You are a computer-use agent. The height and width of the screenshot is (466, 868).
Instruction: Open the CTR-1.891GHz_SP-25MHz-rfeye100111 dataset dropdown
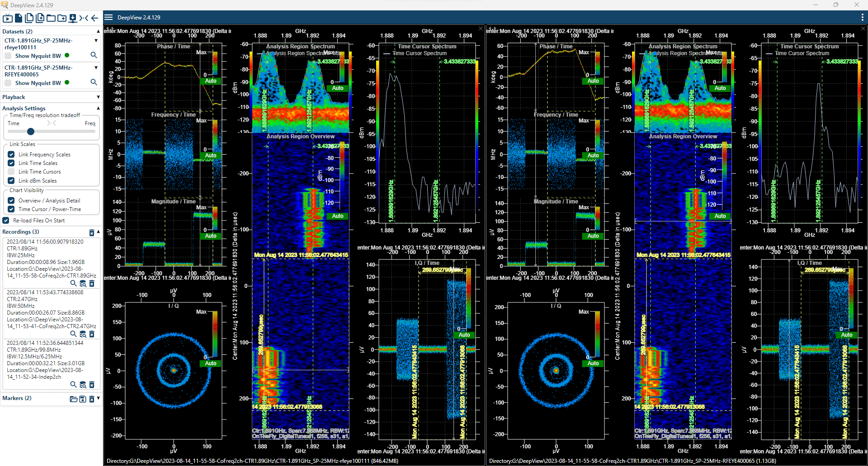[95, 40]
